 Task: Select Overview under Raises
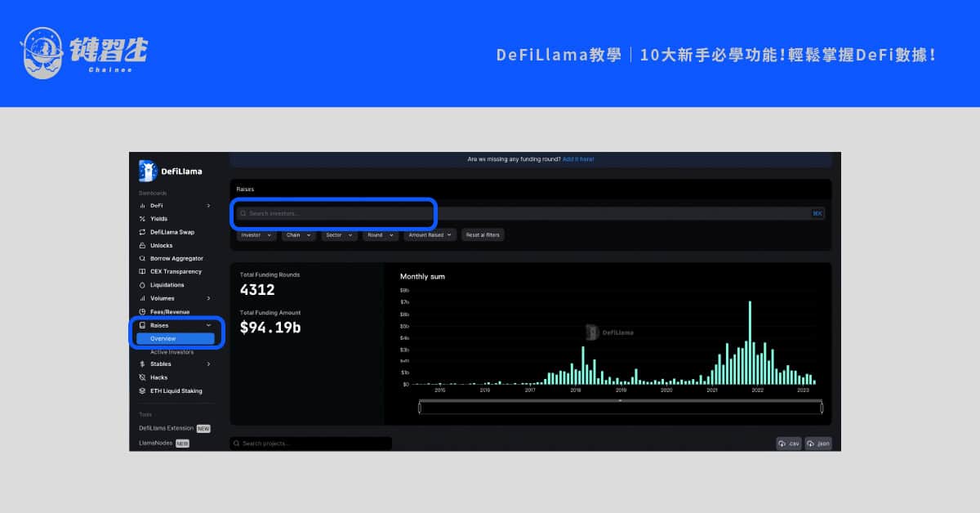point(175,338)
